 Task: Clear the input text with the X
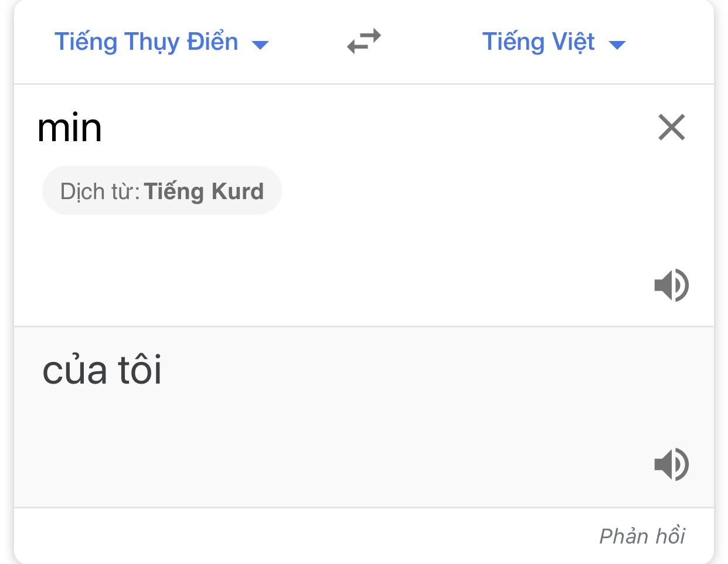pos(672,127)
